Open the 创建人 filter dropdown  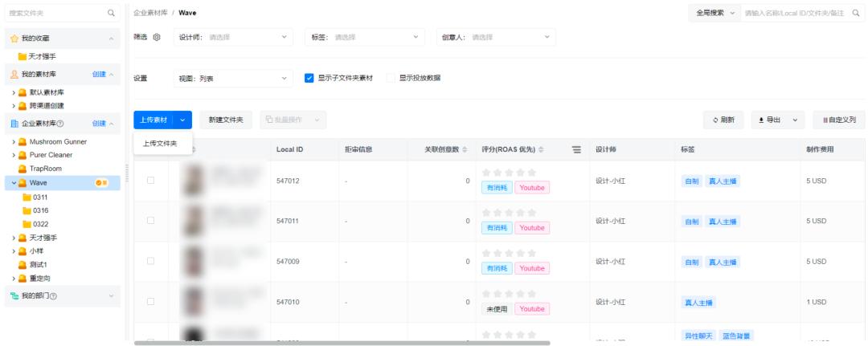click(496, 37)
